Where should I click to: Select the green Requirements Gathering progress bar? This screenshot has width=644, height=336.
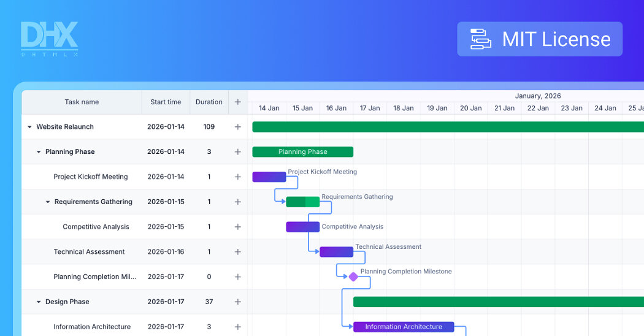click(303, 202)
